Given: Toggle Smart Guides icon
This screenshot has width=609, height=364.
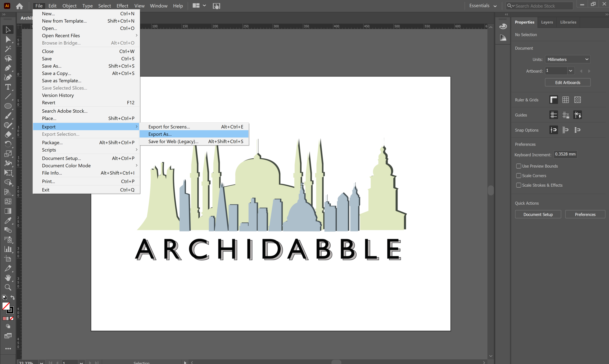Looking at the screenshot, I should click(x=578, y=115).
